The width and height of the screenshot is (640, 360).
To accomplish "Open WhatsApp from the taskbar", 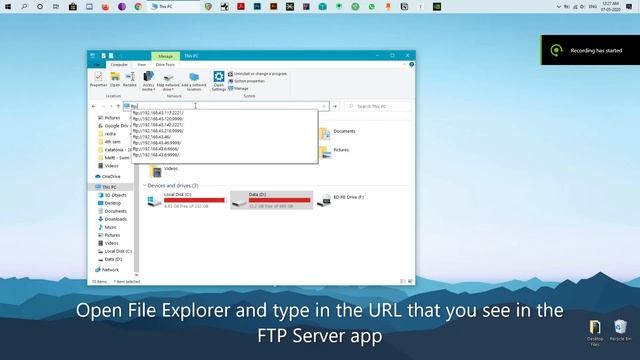I will (371, 7).
